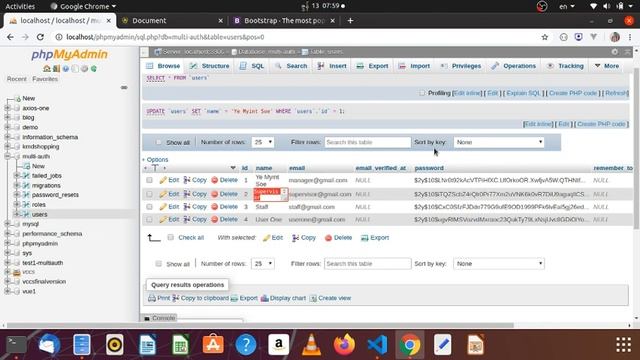Viewport: 640px width, 360px height.
Task: Open top Sort by key dropdown
Action: click(x=499, y=142)
